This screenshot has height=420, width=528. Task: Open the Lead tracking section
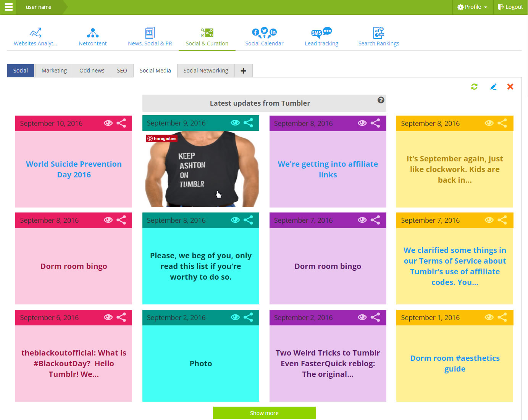click(x=321, y=37)
